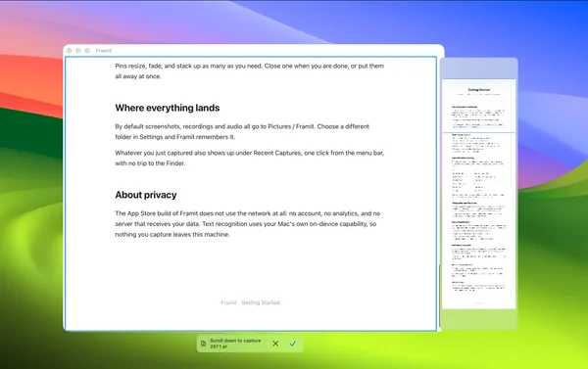Click the 'Framit - Getting Started' footer text
The width and height of the screenshot is (588, 369).
click(250, 302)
